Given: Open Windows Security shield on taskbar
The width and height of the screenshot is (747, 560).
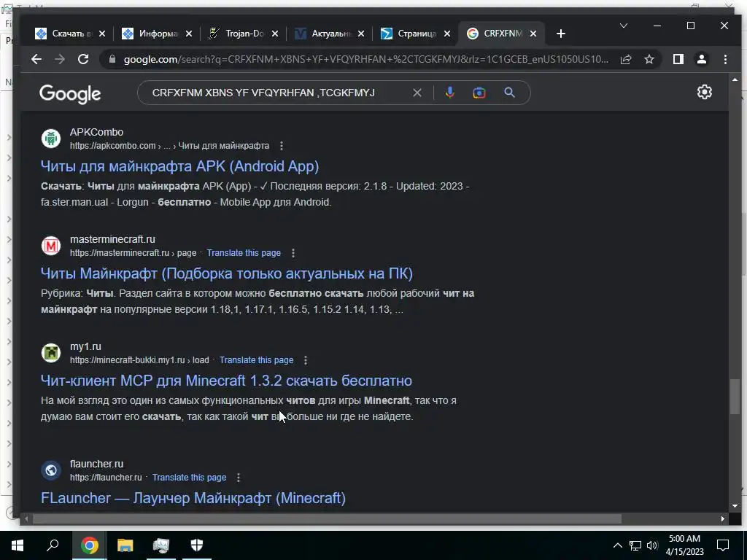Looking at the screenshot, I should (x=197, y=545).
